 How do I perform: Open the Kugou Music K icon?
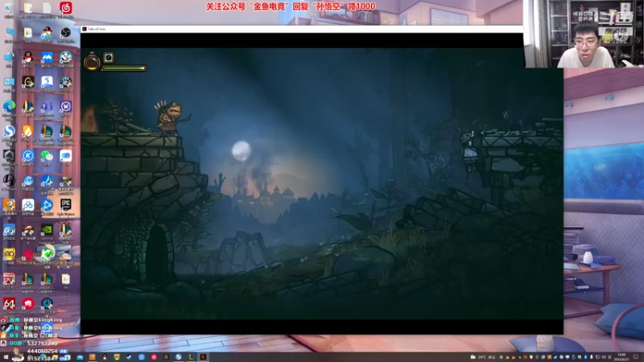pyautogui.click(x=28, y=156)
